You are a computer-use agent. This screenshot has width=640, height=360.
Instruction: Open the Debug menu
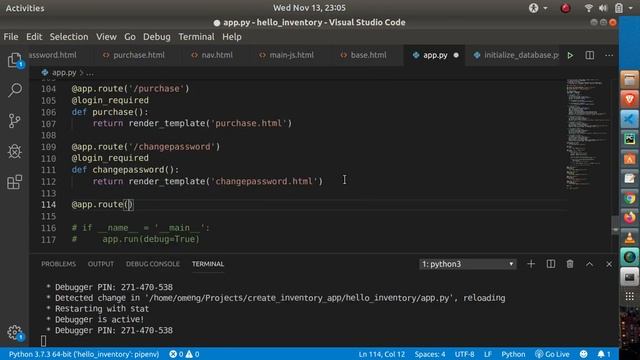pos(157,37)
